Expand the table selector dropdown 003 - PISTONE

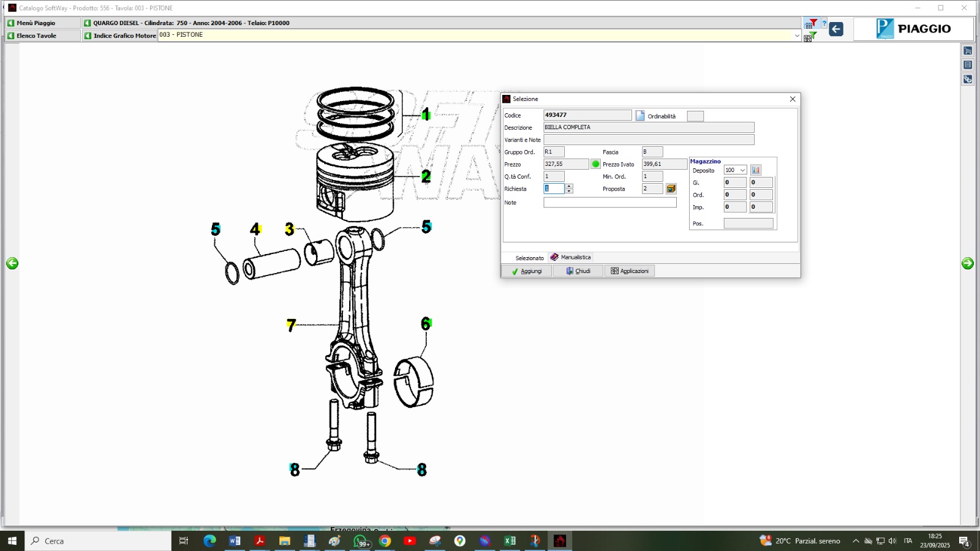797,36
